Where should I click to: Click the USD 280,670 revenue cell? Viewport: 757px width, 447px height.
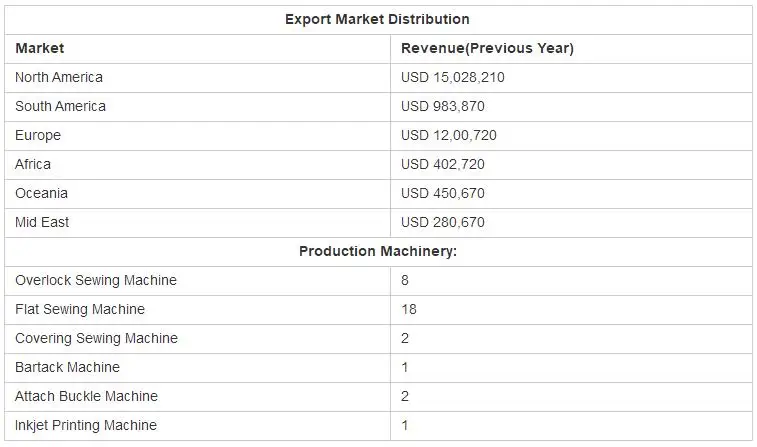[444, 222]
